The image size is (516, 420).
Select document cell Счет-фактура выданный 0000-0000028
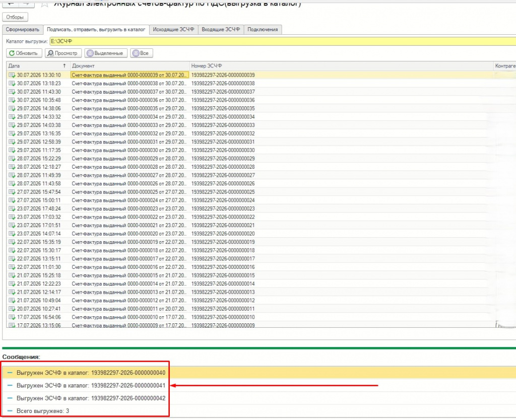(130, 167)
